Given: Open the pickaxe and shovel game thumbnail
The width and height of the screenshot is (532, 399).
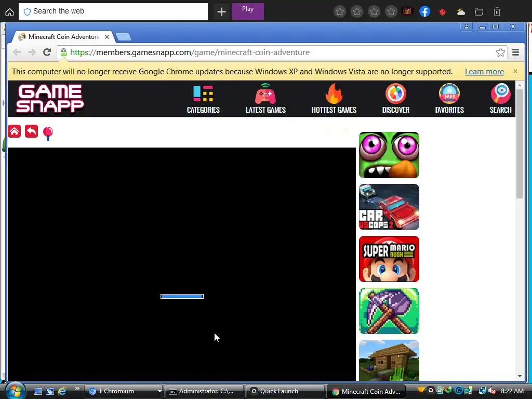Looking at the screenshot, I should [389, 311].
